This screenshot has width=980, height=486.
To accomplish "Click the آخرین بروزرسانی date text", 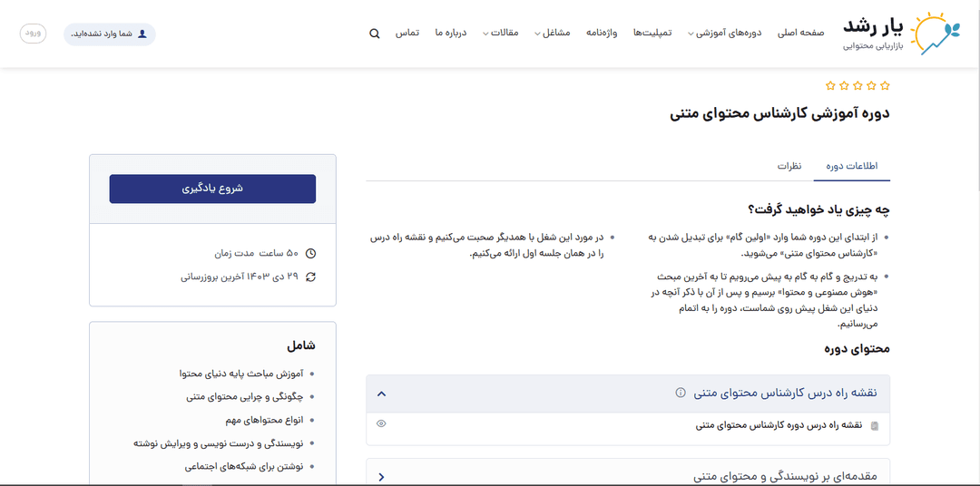I will point(240,277).
